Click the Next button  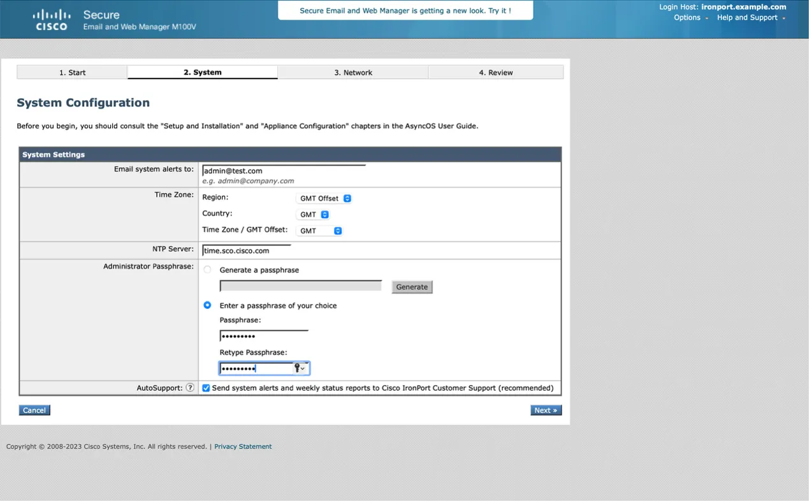(546, 410)
